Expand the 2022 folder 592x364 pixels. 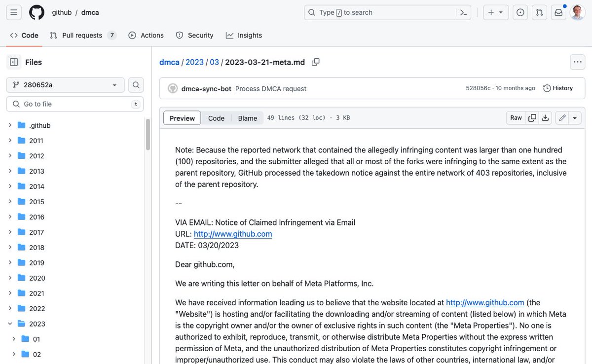(10, 309)
